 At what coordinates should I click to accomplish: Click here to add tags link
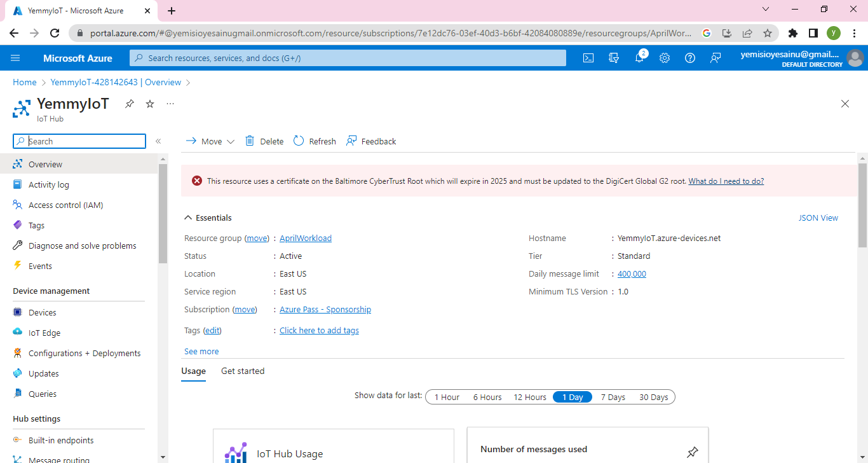click(x=319, y=330)
